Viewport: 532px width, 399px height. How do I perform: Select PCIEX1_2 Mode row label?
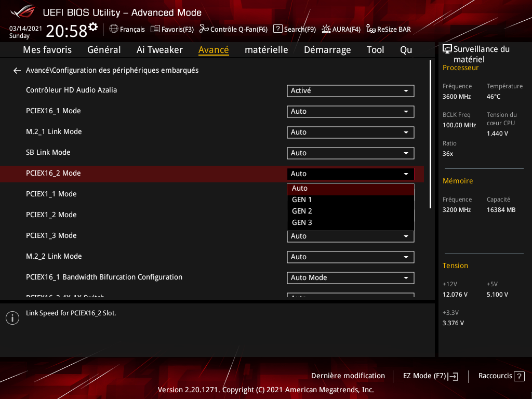click(51, 215)
